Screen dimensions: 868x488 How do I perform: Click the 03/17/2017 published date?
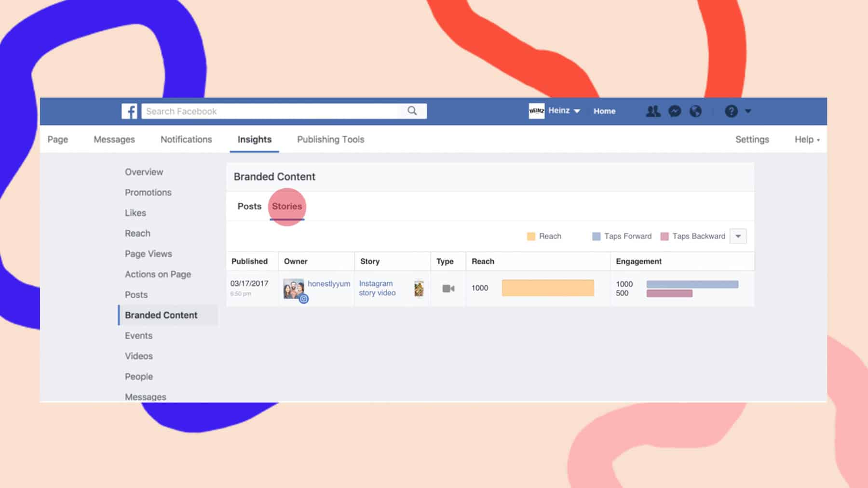click(x=249, y=283)
